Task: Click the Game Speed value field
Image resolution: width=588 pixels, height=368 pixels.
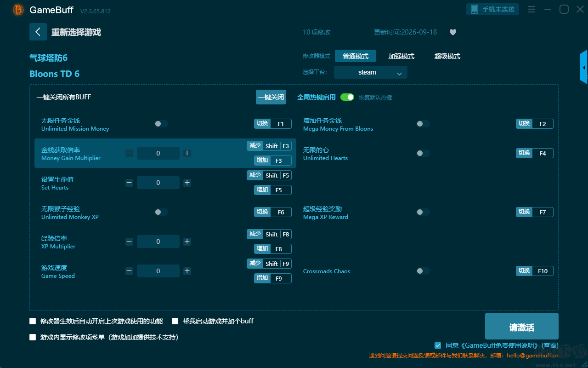Action: coord(158,271)
